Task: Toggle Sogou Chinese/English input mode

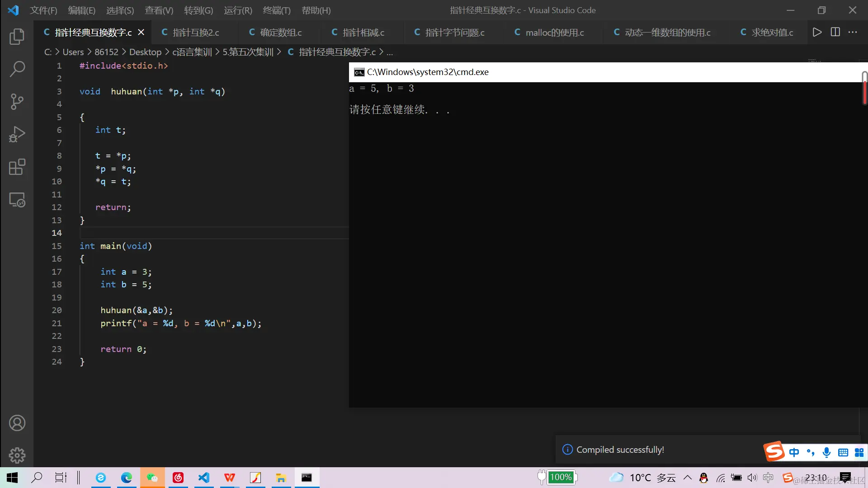Action: pos(794,452)
